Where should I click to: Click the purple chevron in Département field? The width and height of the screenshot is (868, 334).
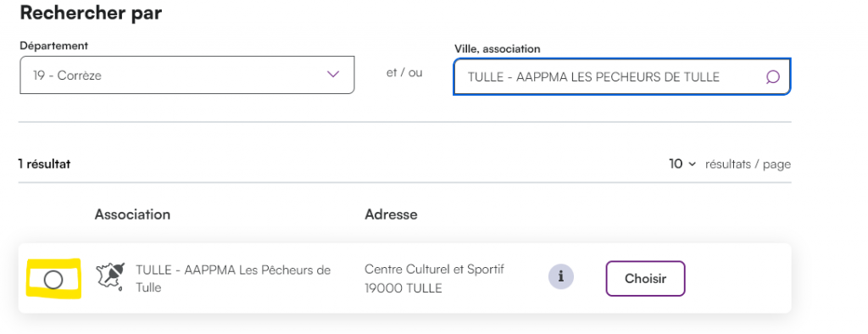332,75
